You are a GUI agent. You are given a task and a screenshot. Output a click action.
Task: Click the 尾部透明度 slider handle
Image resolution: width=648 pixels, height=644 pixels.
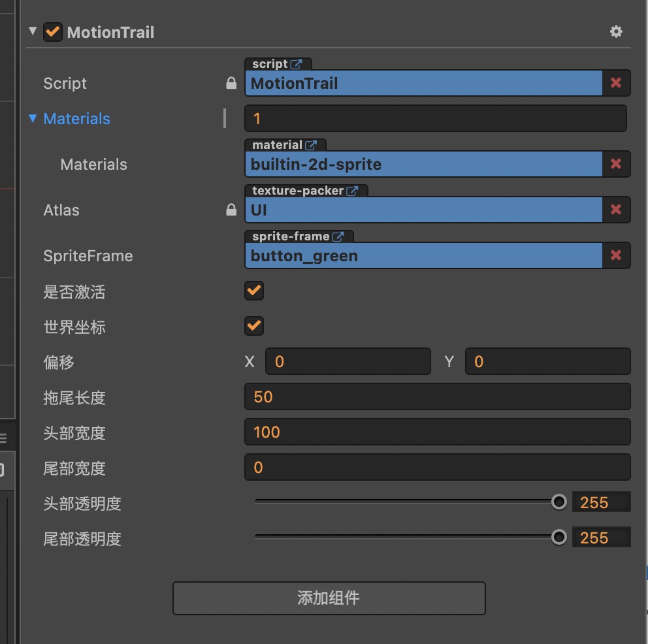tap(559, 537)
